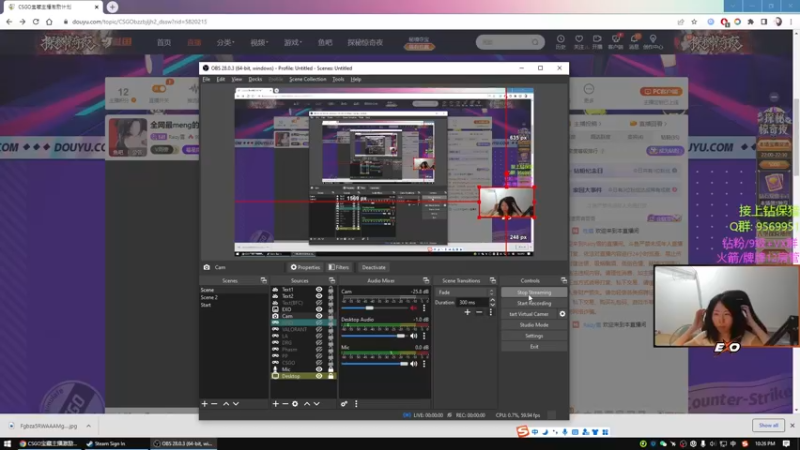Remove the selected source

tap(285, 404)
